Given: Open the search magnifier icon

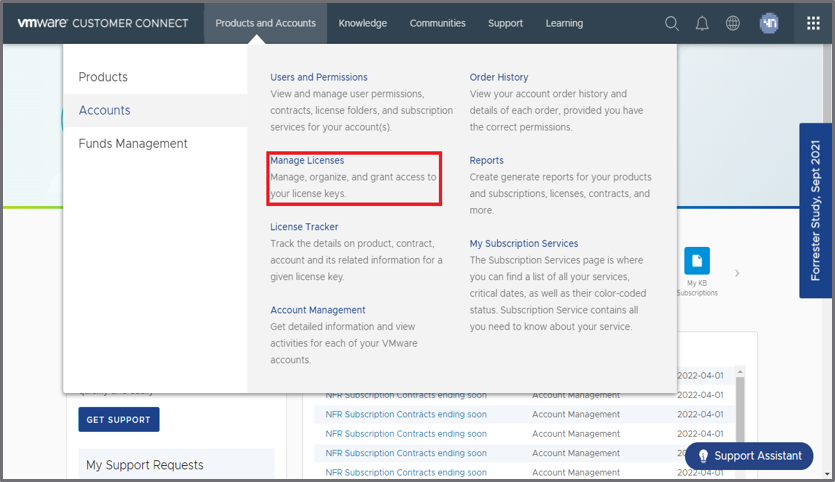Looking at the screenshot, I should [672, 23].
